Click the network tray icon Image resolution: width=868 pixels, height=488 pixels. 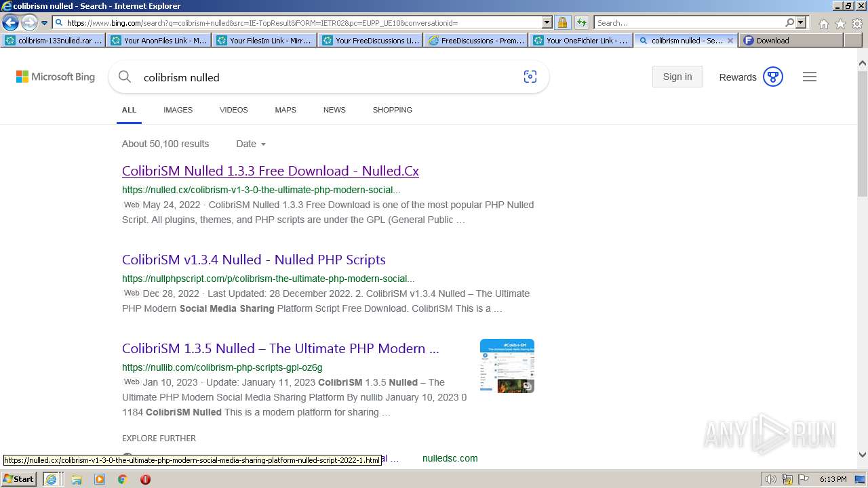point(787,479)
